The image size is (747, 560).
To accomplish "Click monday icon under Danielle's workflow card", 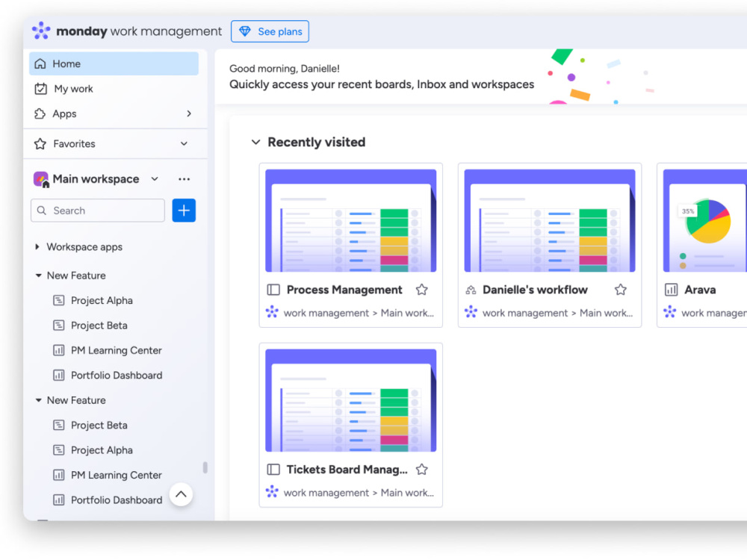I will coord(471,312).
